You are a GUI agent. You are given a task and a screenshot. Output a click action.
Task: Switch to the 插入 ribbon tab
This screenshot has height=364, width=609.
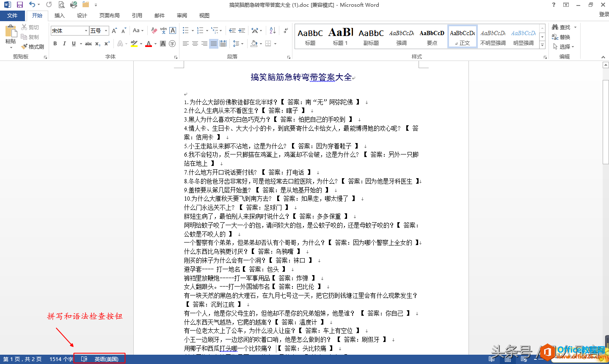(x=60, y=16)
